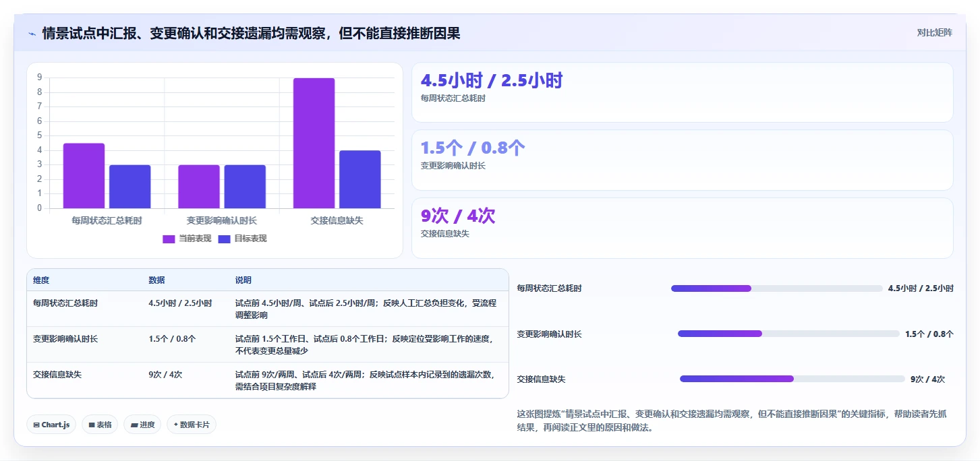Click the 交接信息缺失 progress row label
This screenshot has width=980, height=461.
[x=541, y=379]
